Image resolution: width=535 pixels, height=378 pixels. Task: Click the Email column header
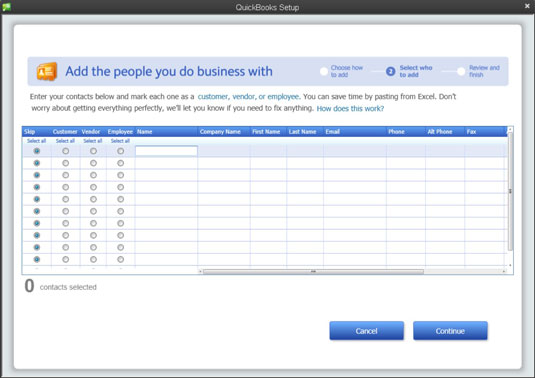coord(355,132)
